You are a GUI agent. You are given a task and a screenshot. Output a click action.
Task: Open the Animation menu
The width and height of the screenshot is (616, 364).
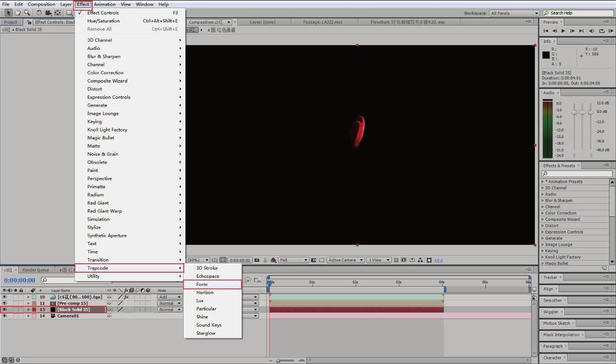click(x=105, y=4)
